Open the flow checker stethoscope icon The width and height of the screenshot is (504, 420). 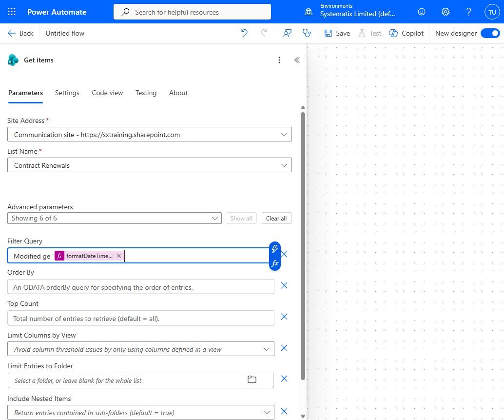click(307, 33)
